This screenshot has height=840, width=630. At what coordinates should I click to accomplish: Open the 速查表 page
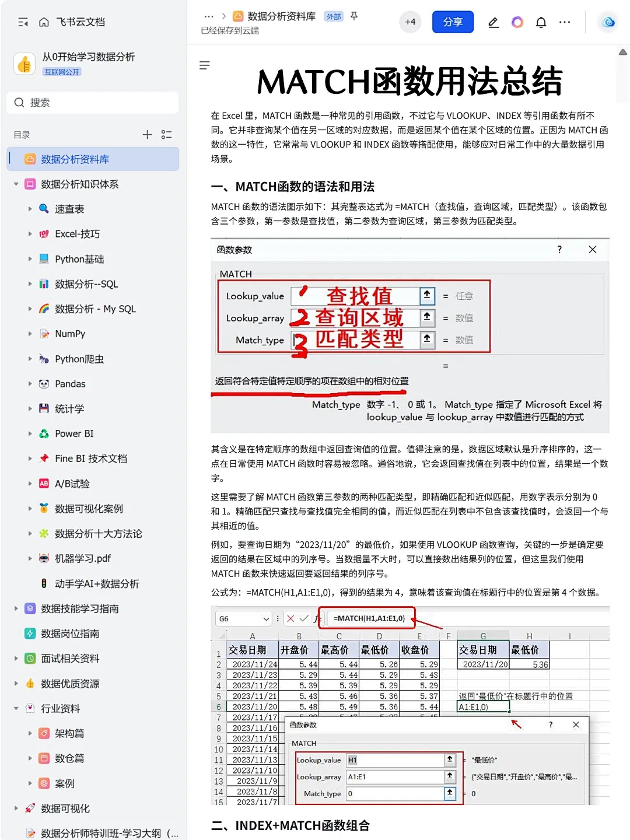69,209
